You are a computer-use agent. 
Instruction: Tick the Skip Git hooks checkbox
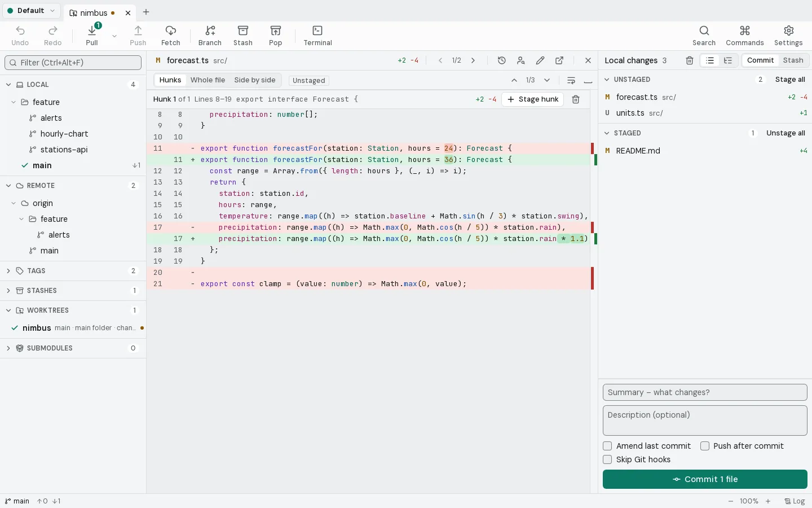[607, 459]
